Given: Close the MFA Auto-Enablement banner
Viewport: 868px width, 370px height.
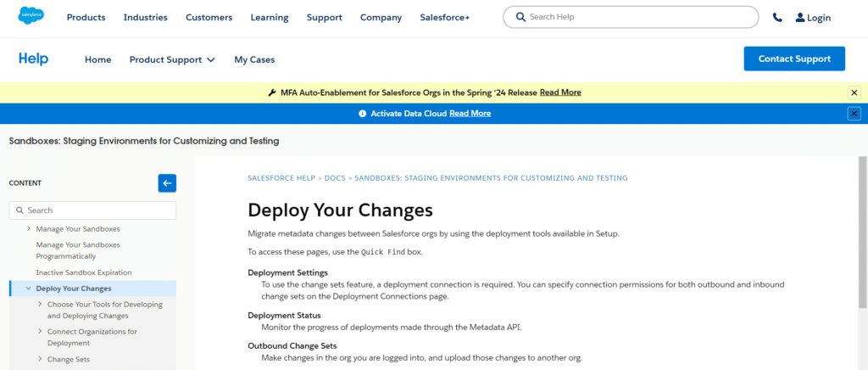Looking at the screenshot, I should [x=854, y=92].
